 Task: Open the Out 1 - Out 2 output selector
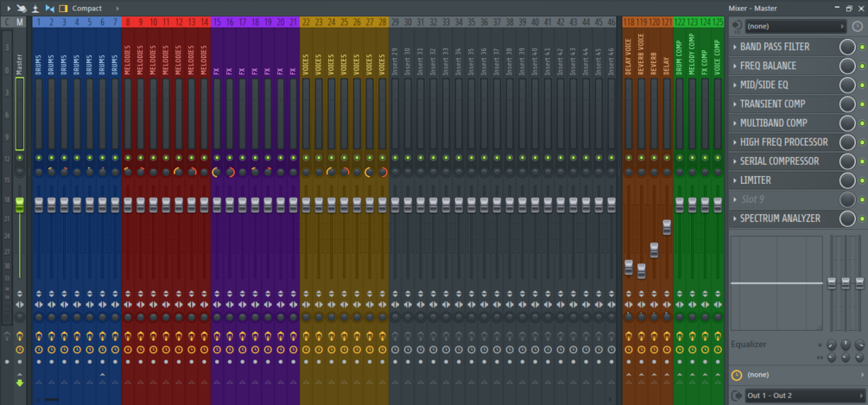click(804, 395)
